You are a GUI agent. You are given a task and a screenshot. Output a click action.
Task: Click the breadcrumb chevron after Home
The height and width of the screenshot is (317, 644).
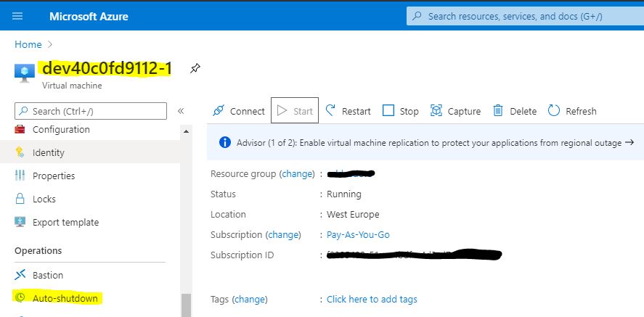[50, 44]
